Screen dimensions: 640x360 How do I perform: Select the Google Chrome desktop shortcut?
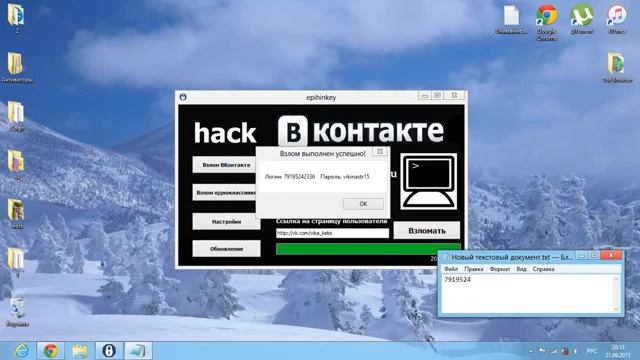point(547,22)
